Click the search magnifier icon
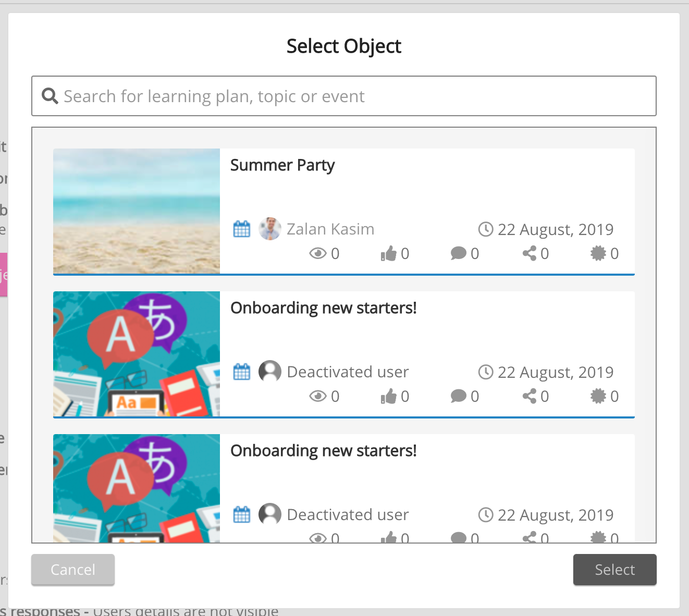This screenshot has height=616, width=689. coord(50,96)
